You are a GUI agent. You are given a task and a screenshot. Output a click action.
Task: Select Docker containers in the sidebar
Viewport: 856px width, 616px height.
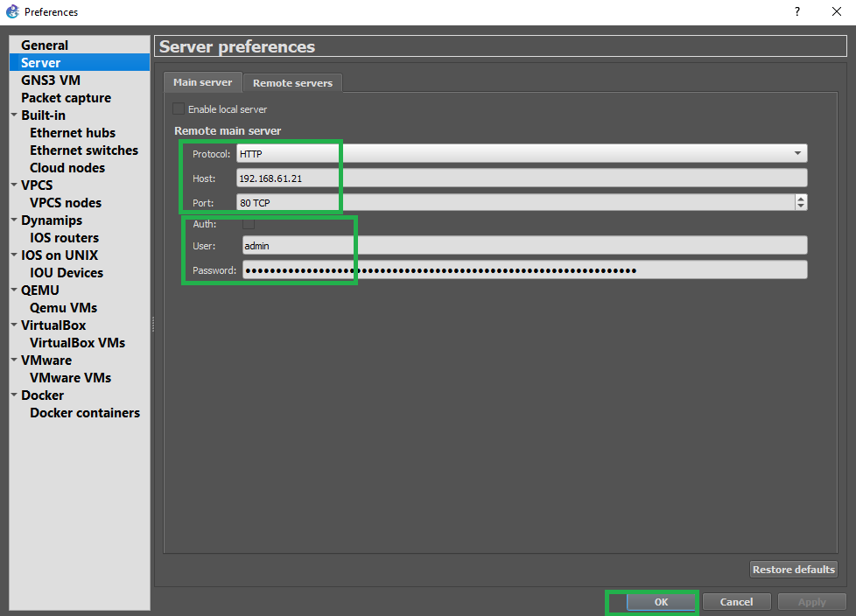click(85, 413)
